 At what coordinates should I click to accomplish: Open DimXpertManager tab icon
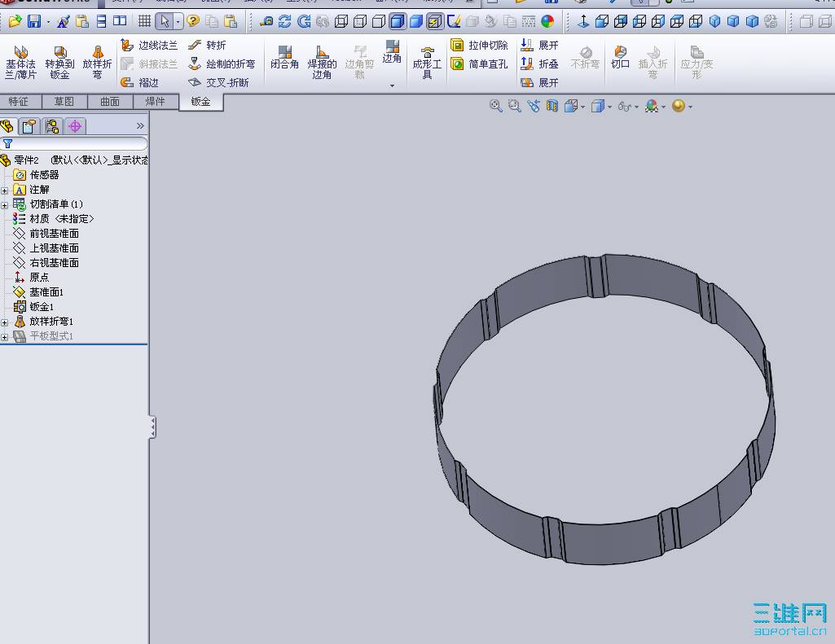(75, 126)
